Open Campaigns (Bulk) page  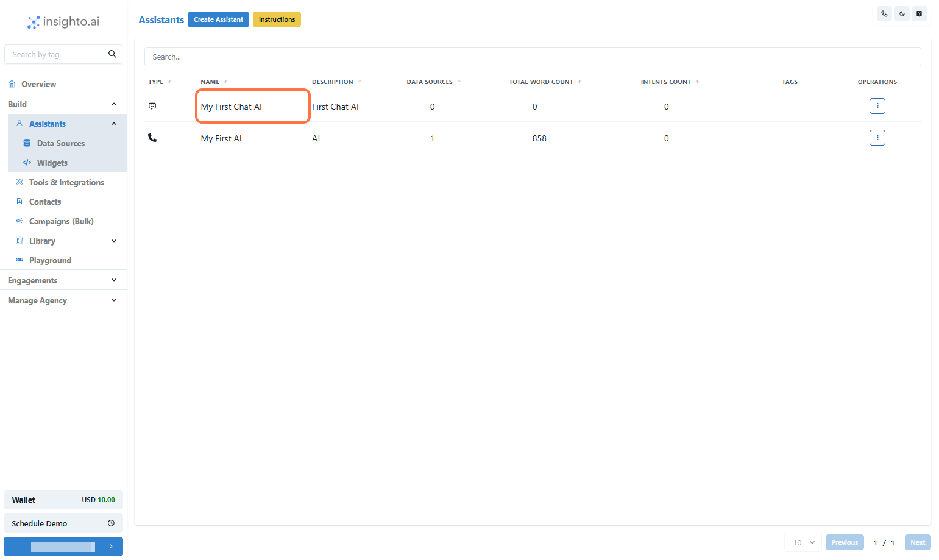pos(62,221)
